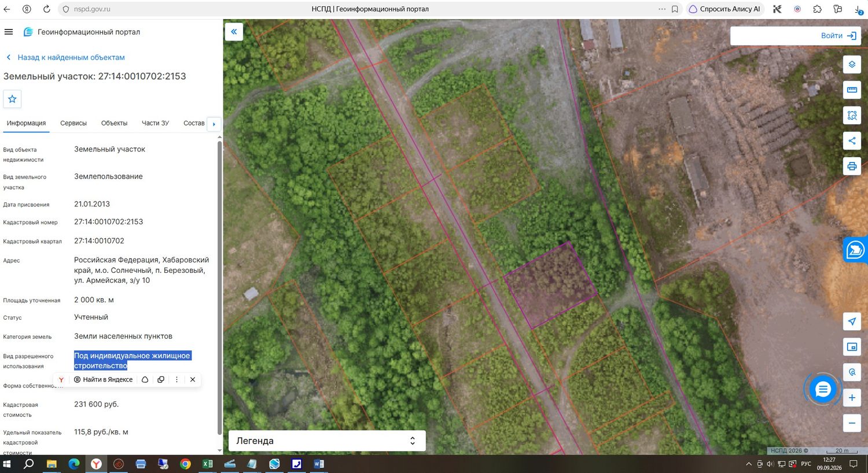The width and height of the screenshot is (868, 473).
Task: Open the overview map window tool
Action: [852, 347]
